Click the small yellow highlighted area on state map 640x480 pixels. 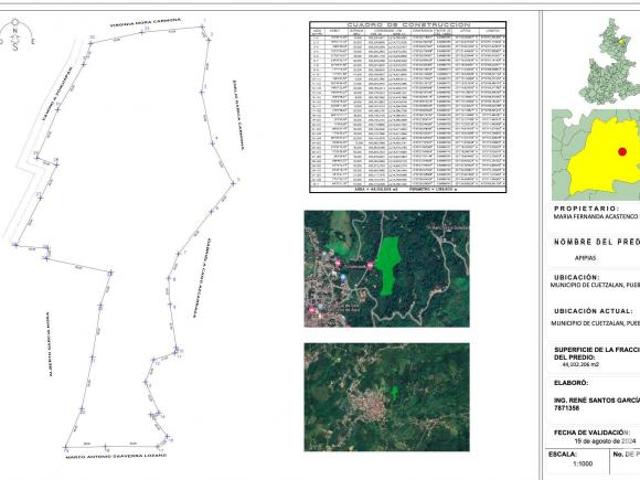pyautogui.click(x=622, y=40)
